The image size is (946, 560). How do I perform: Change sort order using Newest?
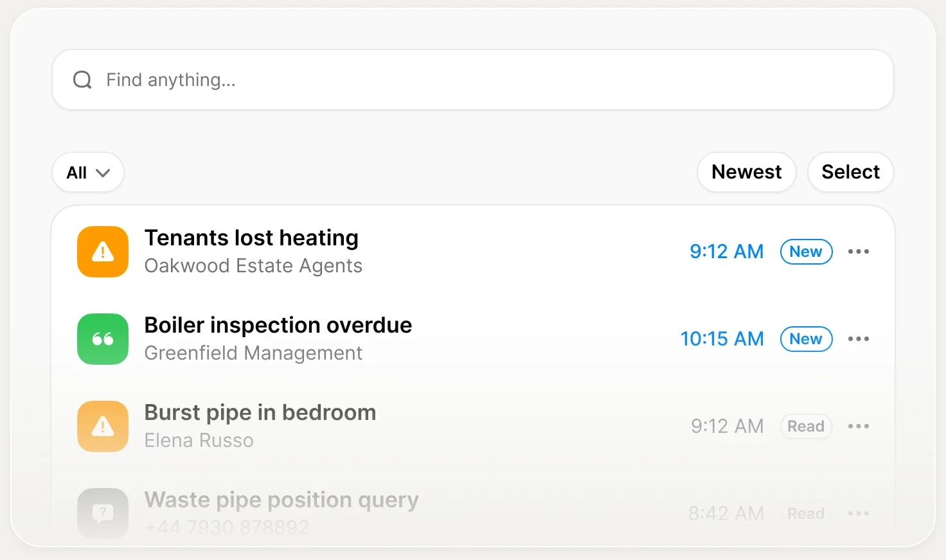pyautogui.click(x=747, y=172)
